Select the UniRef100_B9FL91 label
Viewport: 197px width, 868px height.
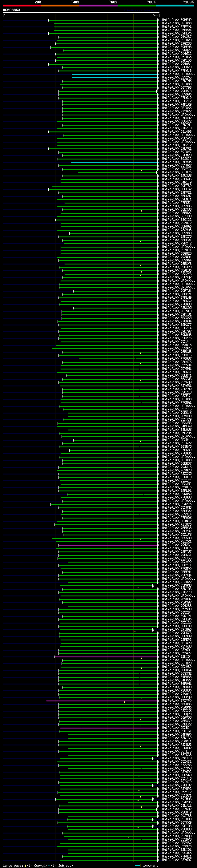point(176,491)
